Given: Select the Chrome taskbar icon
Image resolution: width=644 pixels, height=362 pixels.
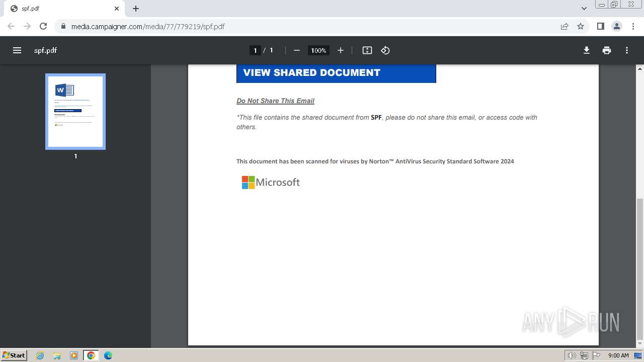Looking at the screenshot, I should [91, 355].
